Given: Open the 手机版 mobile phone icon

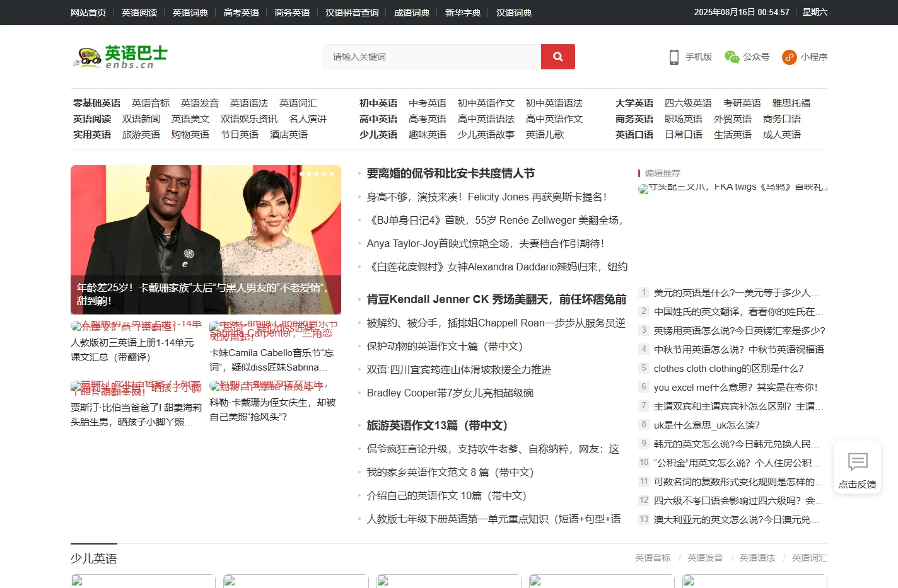Looking at the screenshot, I should coord(674,57).
